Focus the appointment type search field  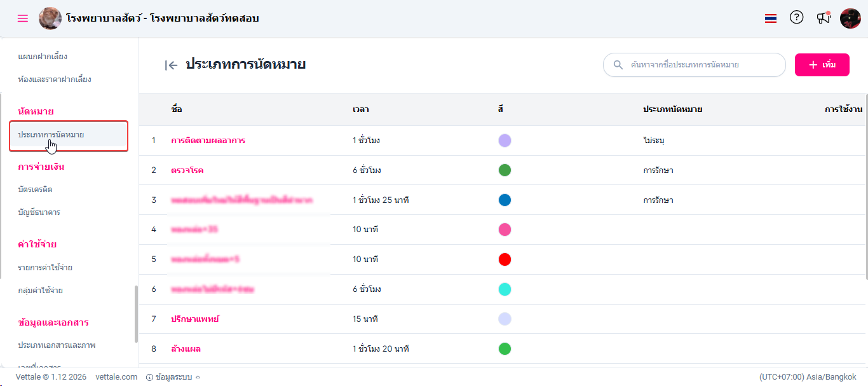[695, 65]
